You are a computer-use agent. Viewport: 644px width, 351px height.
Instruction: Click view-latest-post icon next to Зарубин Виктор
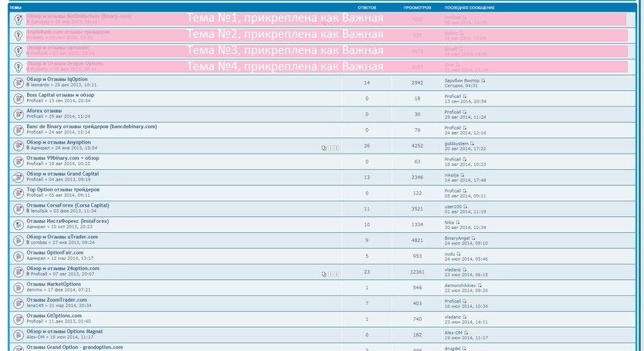point(483,79)
